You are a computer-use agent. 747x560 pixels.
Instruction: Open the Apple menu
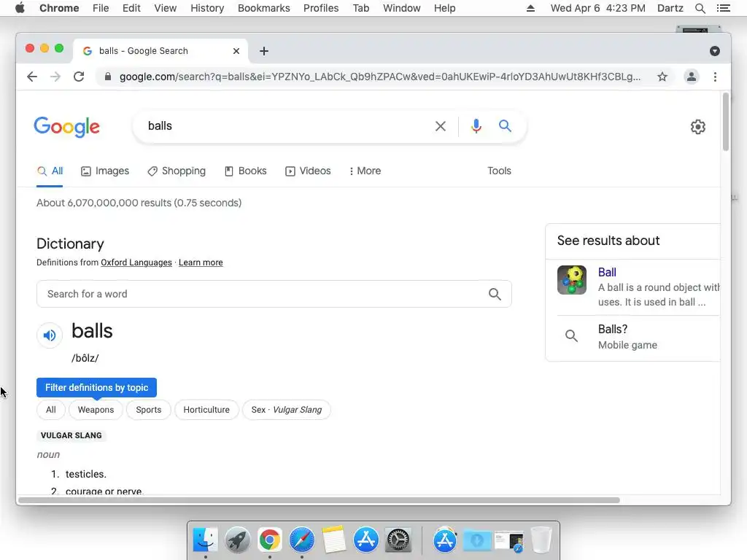tap(20, 8)
